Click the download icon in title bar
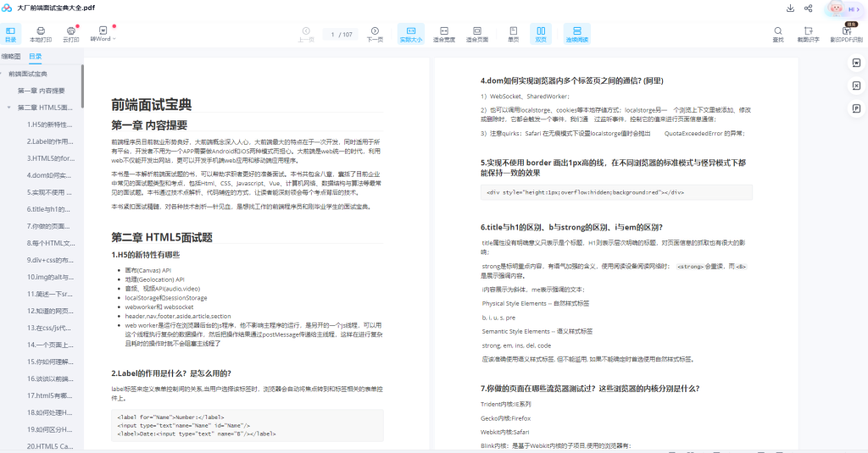868x453 pixels. (791, 8)
